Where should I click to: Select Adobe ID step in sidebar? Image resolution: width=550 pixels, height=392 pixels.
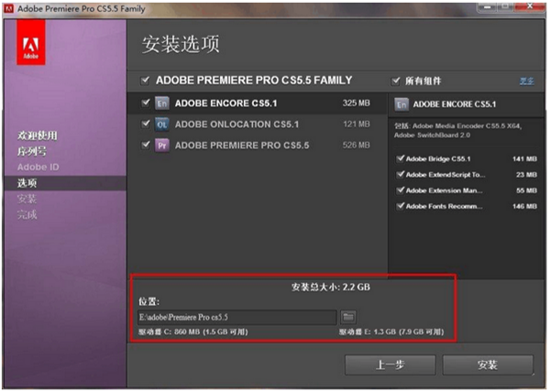(x=38, y=167)
